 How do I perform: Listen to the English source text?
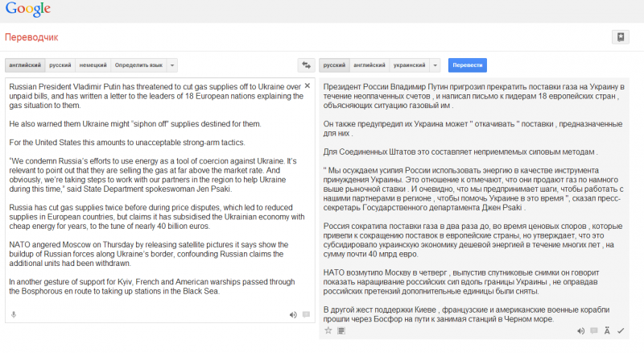point(293,315)
